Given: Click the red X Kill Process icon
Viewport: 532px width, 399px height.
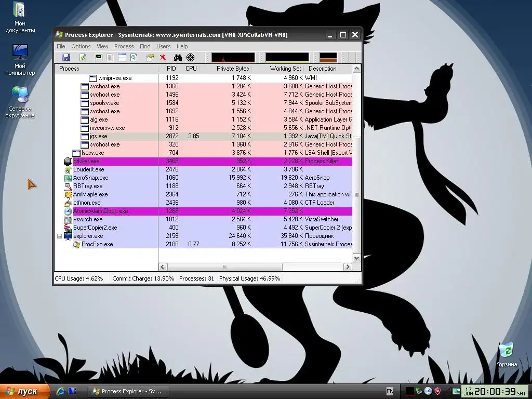Looking at the screenshot, I should [x=163, y=58].
